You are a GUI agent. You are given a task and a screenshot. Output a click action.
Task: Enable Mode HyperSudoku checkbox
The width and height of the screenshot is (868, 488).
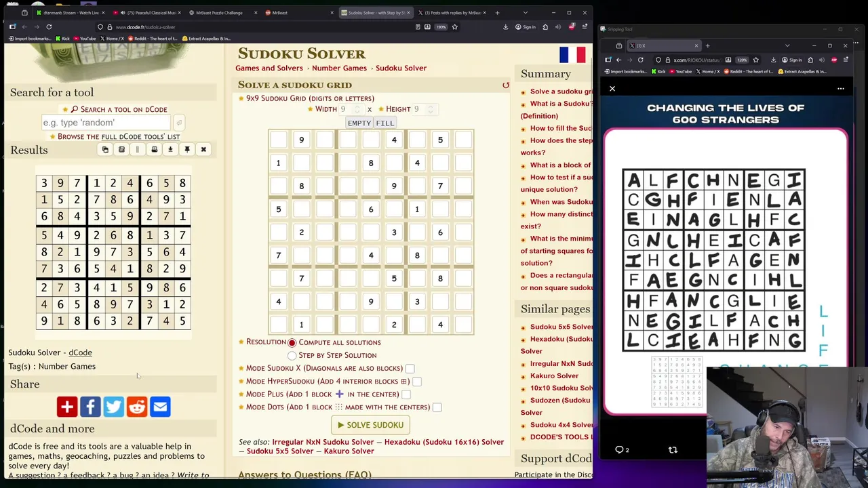(x=417, y=382)
